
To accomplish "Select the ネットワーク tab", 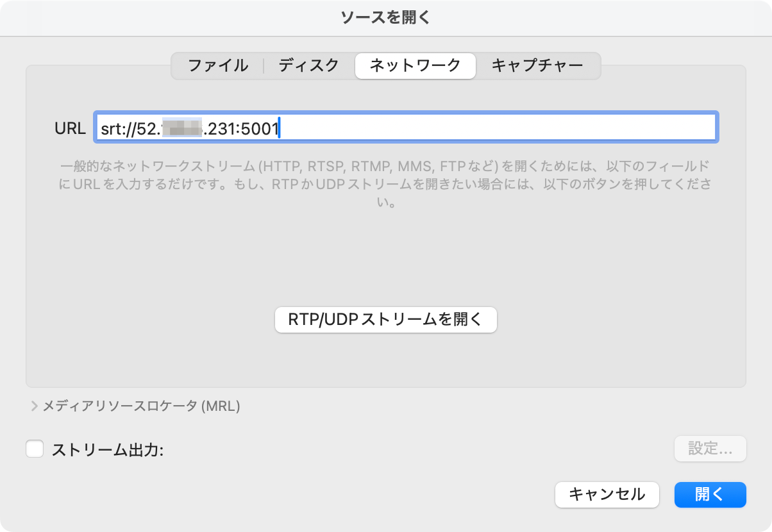I will tap(415, 65).
